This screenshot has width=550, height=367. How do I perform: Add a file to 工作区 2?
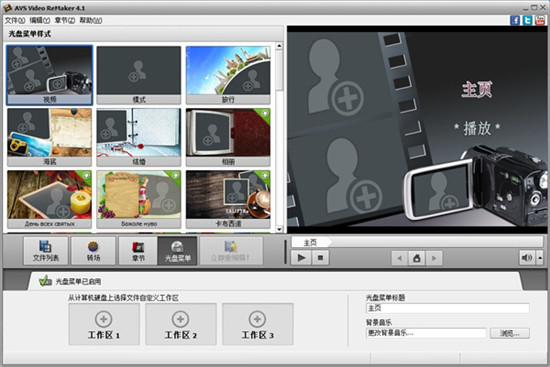[181, 325]
